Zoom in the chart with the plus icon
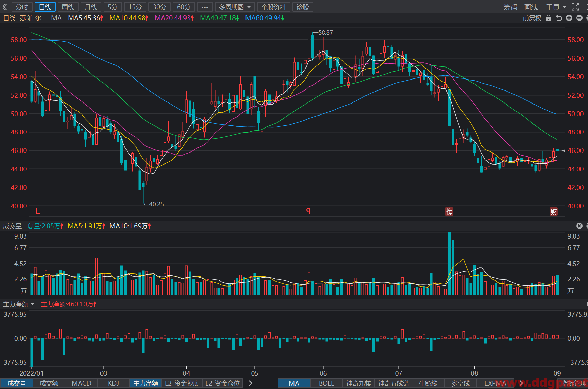 coord(569,18)
